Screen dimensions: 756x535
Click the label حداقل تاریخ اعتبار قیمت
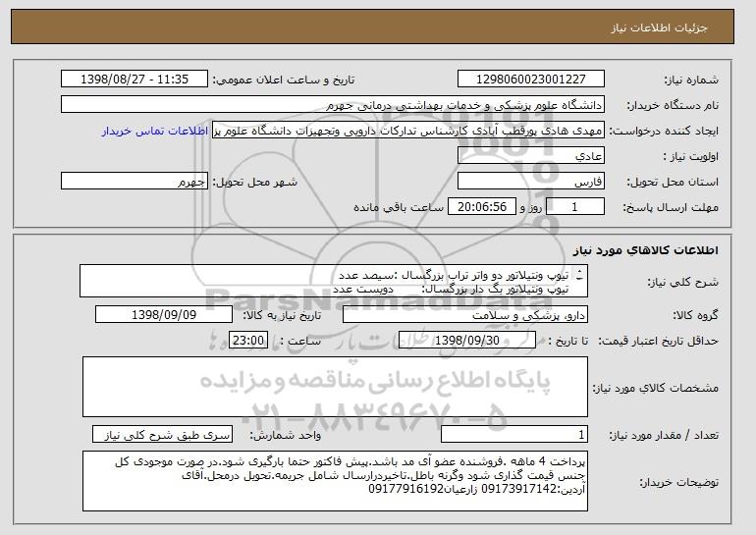click(658, 341)
